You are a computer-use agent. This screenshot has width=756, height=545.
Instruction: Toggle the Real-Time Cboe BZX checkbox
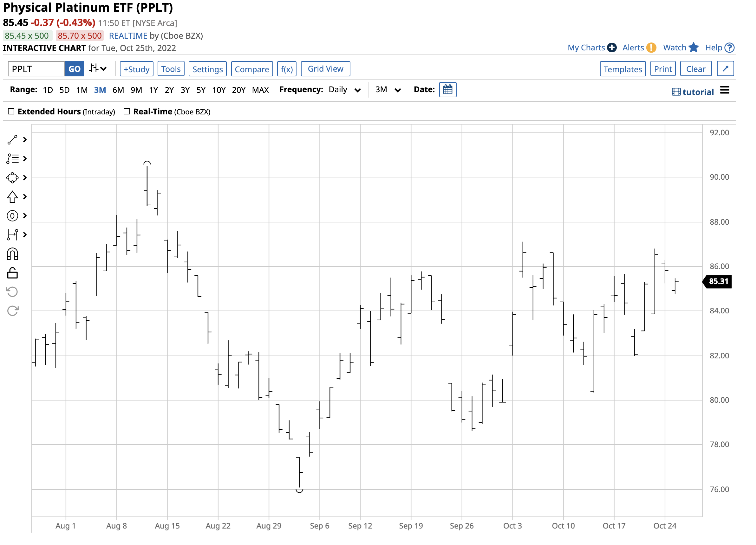tap(127, 112)
